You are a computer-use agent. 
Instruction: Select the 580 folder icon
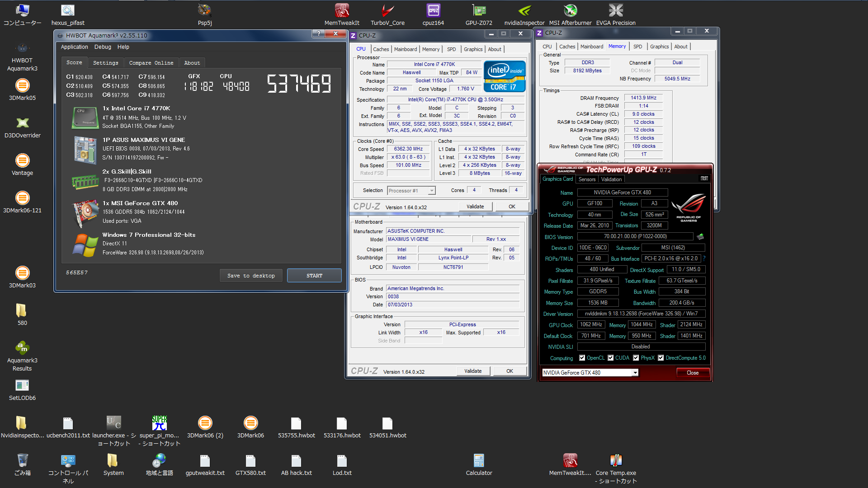22,314
